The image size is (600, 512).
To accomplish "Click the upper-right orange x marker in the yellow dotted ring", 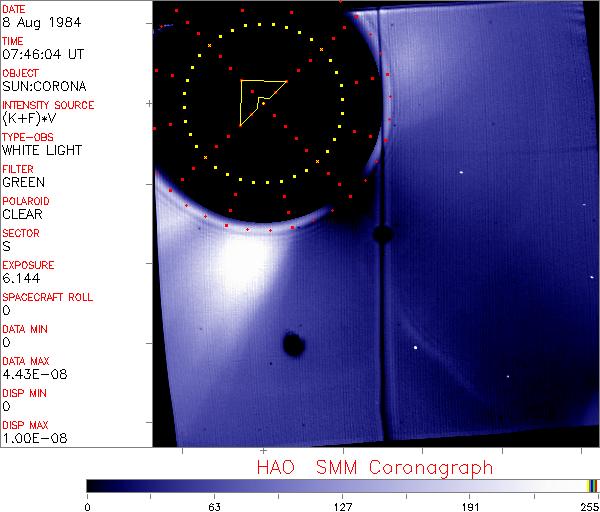I will [321, 50].
